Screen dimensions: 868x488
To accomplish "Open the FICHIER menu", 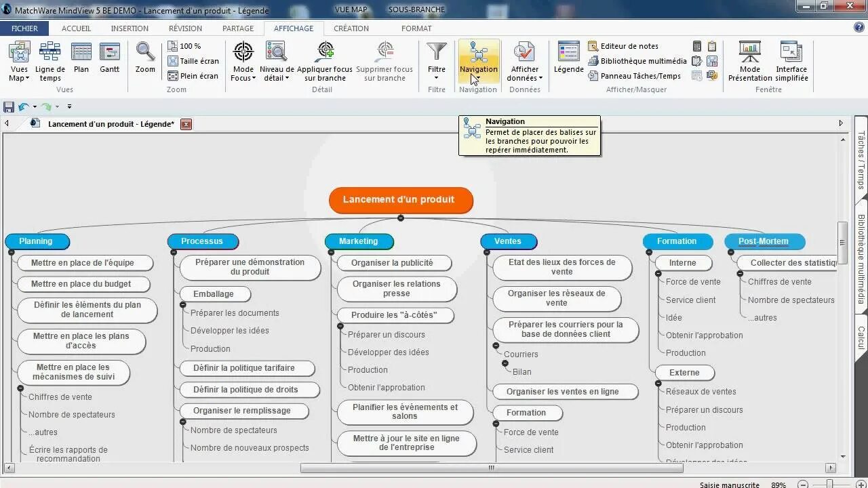I will (x=24, y=28).
